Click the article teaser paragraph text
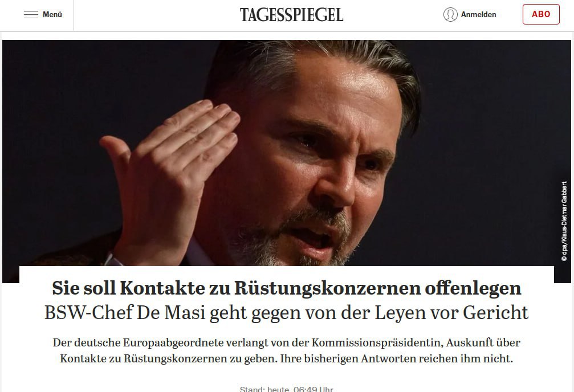 [286, 350]
